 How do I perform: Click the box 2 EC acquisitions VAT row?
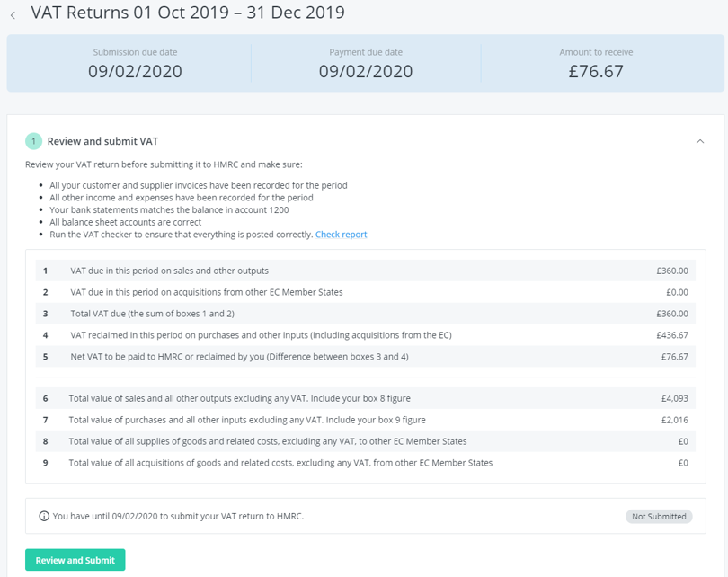coord(364,291)
